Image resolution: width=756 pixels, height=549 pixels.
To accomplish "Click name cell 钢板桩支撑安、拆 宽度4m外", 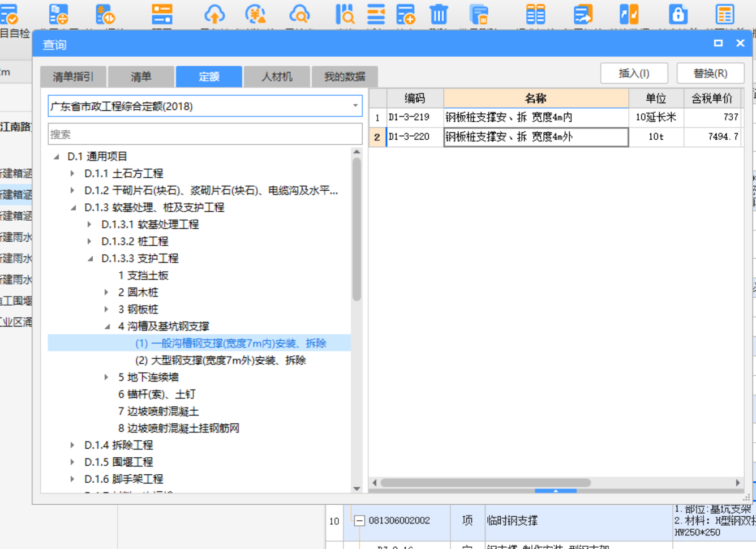I will tap(536, 137).
